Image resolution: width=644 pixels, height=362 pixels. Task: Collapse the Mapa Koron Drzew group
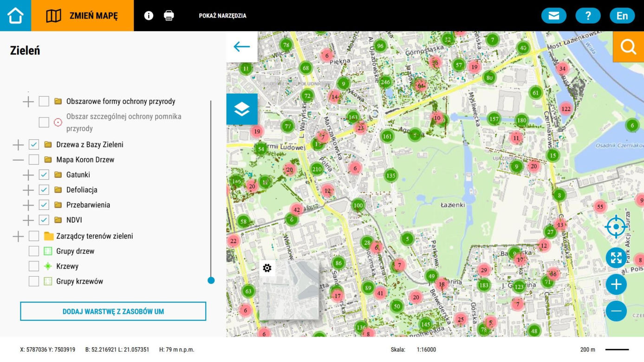(x=18, y=160)
